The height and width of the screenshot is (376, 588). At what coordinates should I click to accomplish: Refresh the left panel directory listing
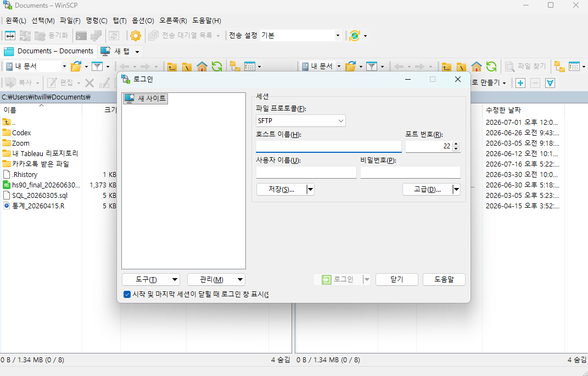(217, 67)
